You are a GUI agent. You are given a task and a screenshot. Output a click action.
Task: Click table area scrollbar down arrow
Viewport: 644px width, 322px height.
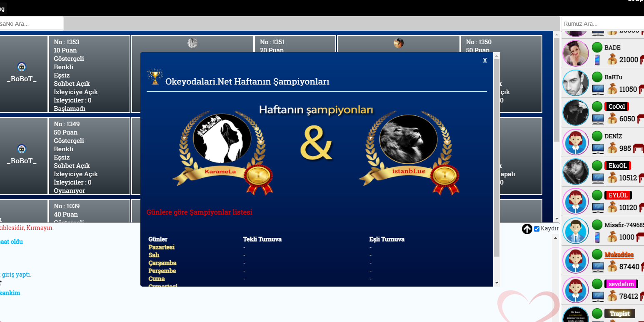(557, 219)
